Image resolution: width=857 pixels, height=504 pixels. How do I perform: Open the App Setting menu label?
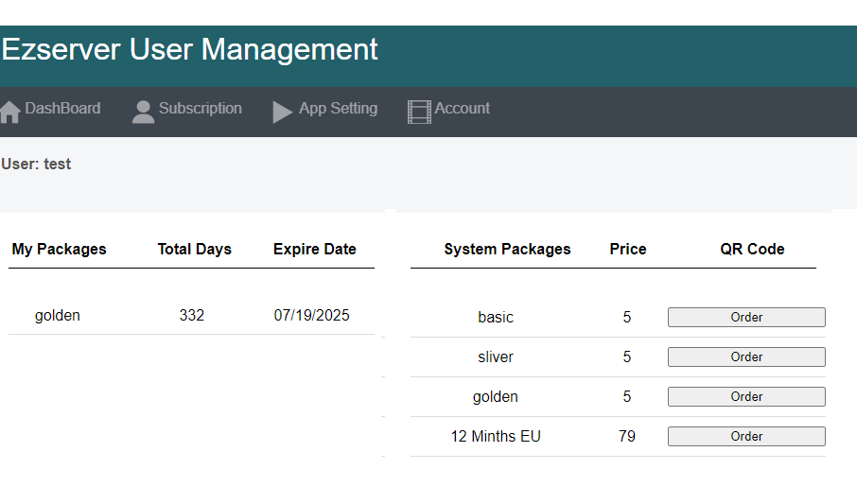click(x=338, y=108)
